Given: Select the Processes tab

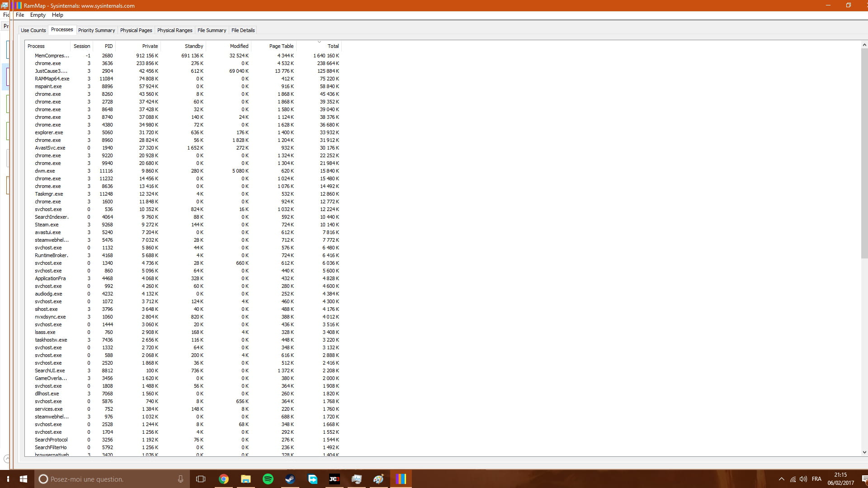Looking at the screenshot, I should (62, 29).
